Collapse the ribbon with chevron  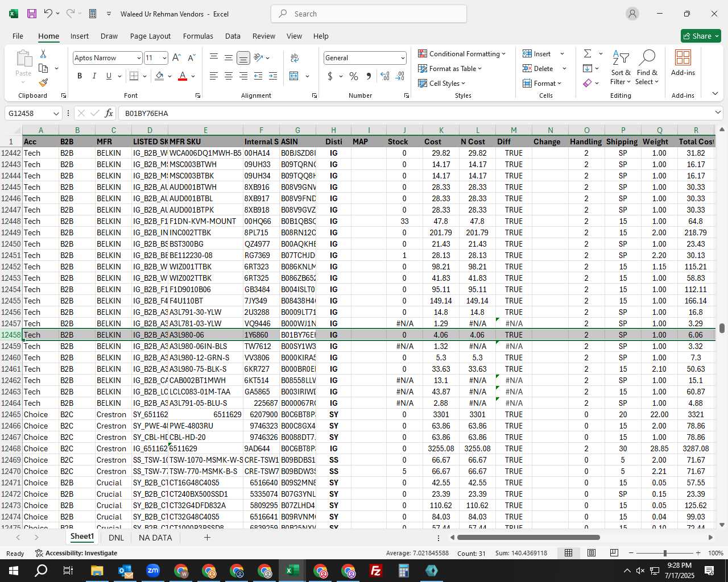[x=715, y=93]
